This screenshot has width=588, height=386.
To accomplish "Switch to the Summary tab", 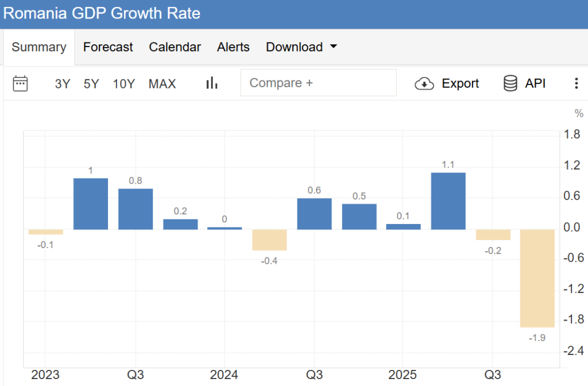I will coord(38,47).
